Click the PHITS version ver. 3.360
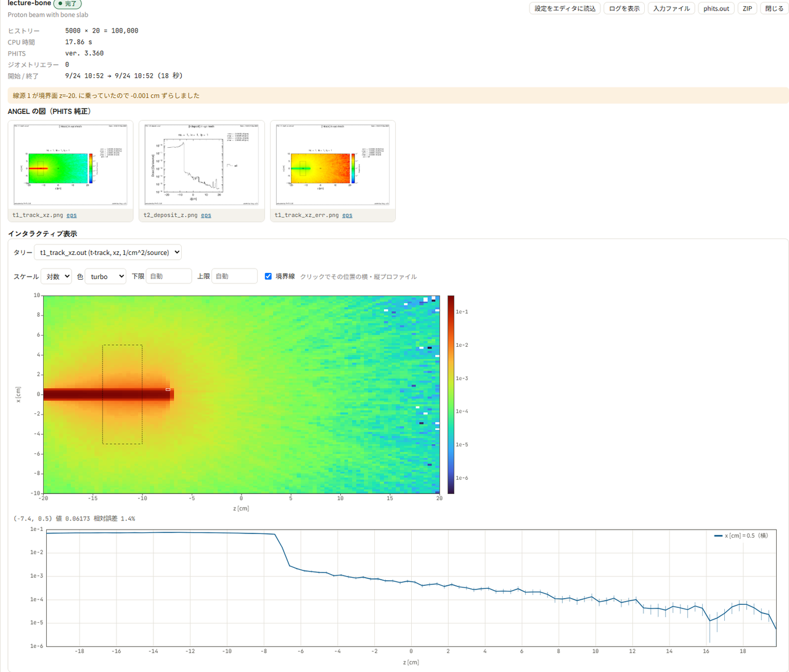This screenshot has width=789, height=672. [x=84, y=54]
